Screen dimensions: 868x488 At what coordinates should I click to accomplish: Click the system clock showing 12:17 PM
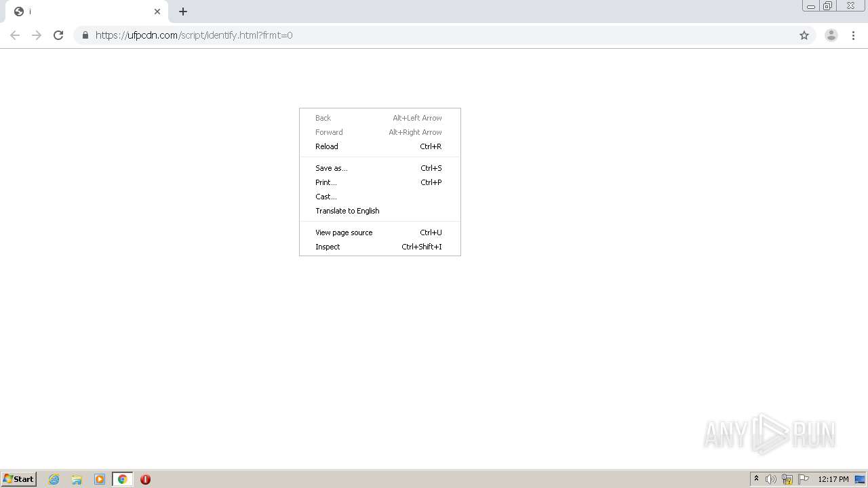tap(833, 479)
